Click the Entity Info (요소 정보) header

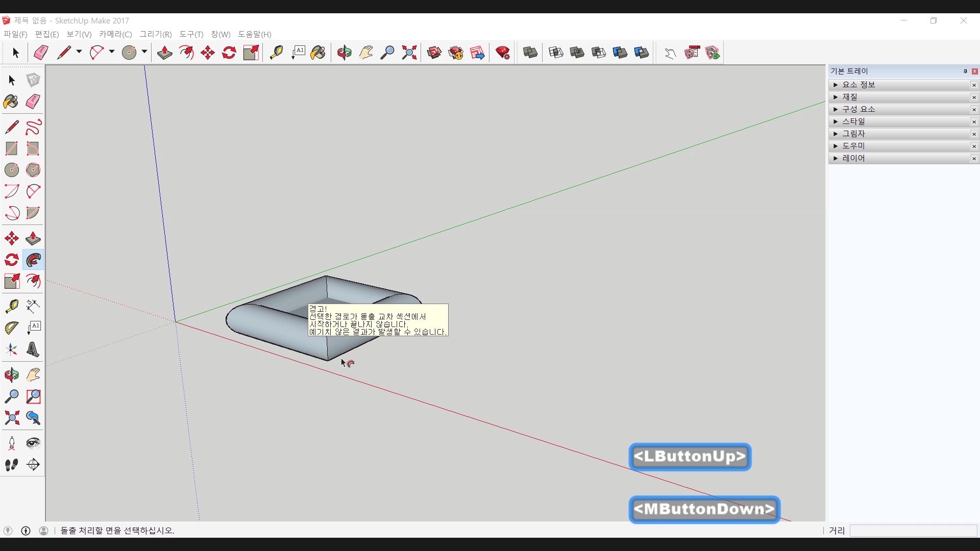tap(859, 85)
